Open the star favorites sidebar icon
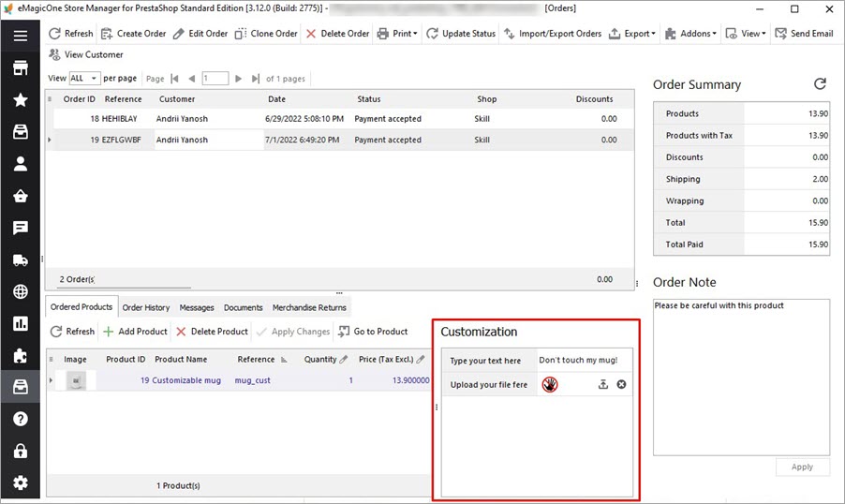This screenshot has width=845, height=504. pos(21,99)
